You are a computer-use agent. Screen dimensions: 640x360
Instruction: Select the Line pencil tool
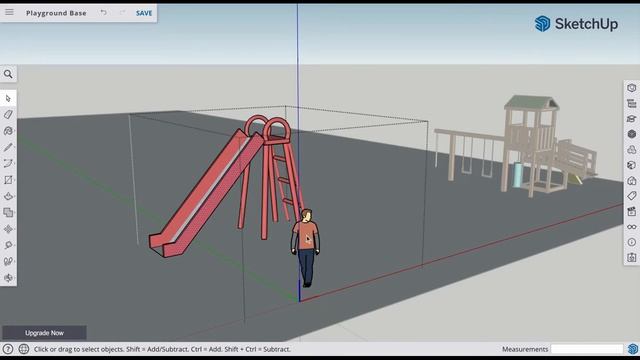pyautogui.click(x=8, y=147)
